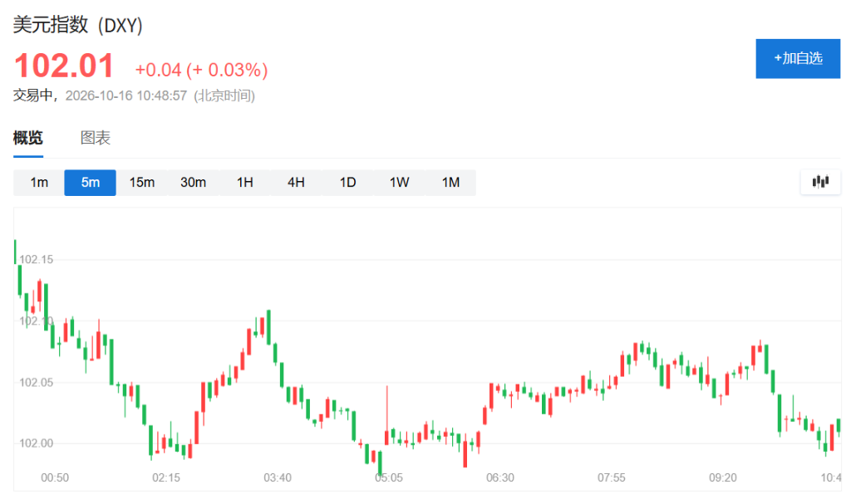Select the 1H timeframe
Screen dimensions: 851x504
(245, 183)
